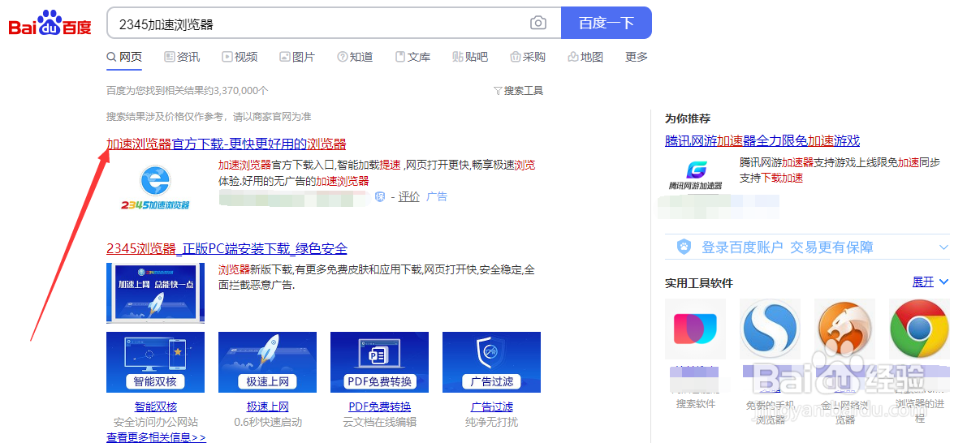Expand the 更多 menu
This screenshot has height=443, width=980.
point(637,57)
